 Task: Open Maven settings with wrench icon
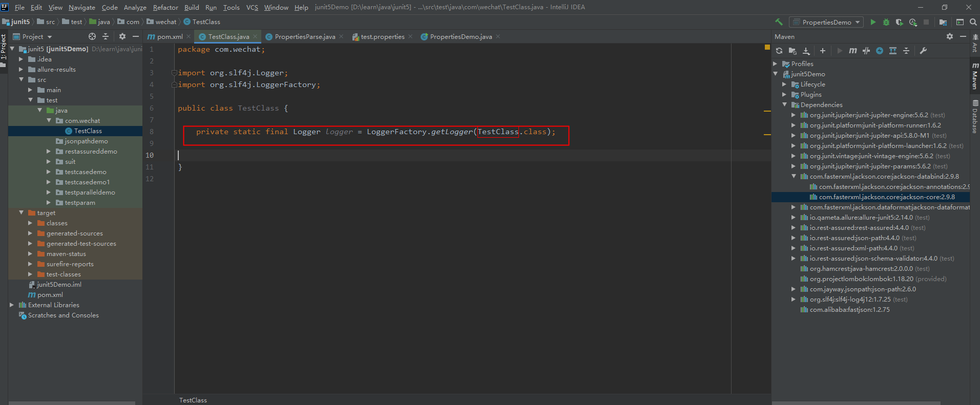click(x=923, y=51)
